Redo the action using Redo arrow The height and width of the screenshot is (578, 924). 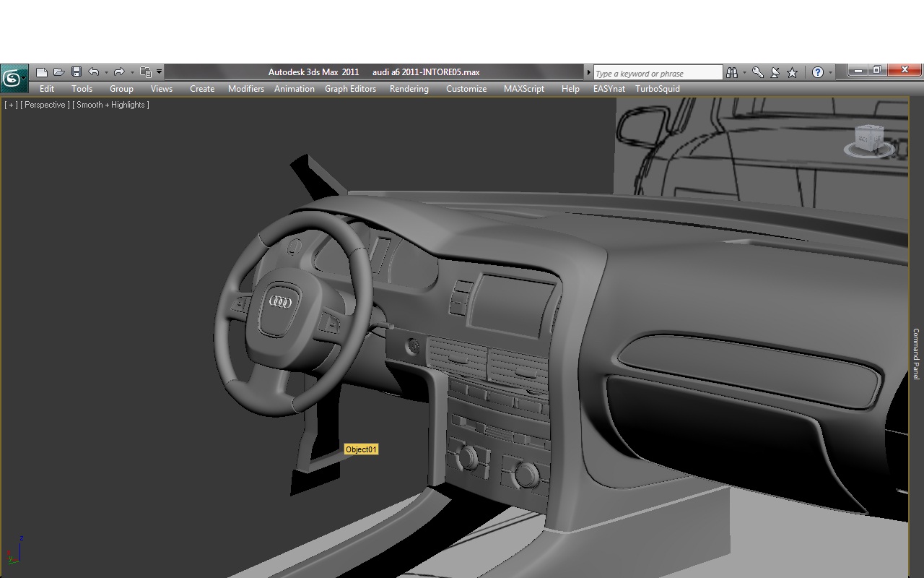click(x=119, y=72)
